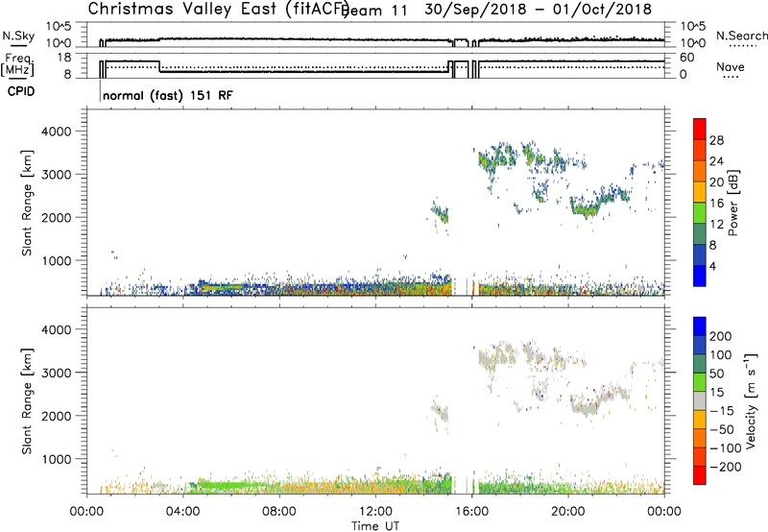Image resolution: width=768 pixels, height=532 pixels.
Task: Pick the yellow -15 to -50 Velocity segment
Action: point(700,420)
